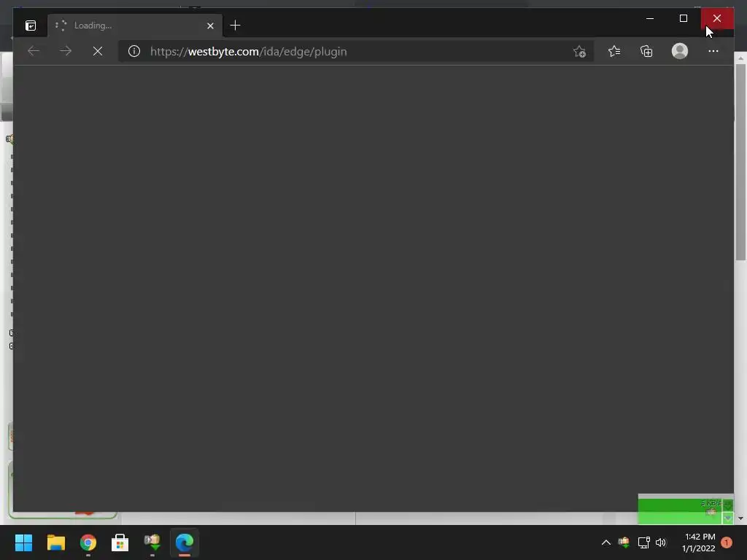Open the user profile menu
Image resolution: width=747 pixels, height=560 pixels.
680,51
